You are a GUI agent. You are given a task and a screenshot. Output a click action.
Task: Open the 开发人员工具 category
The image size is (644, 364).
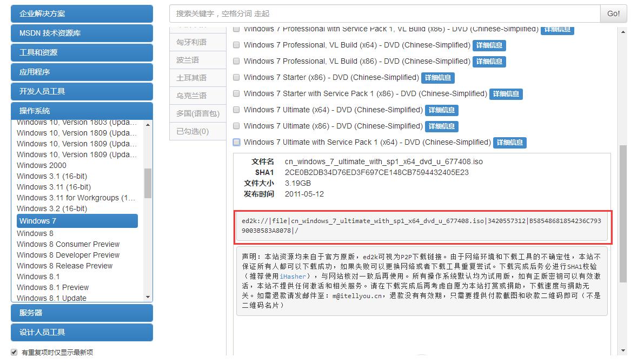82,91
